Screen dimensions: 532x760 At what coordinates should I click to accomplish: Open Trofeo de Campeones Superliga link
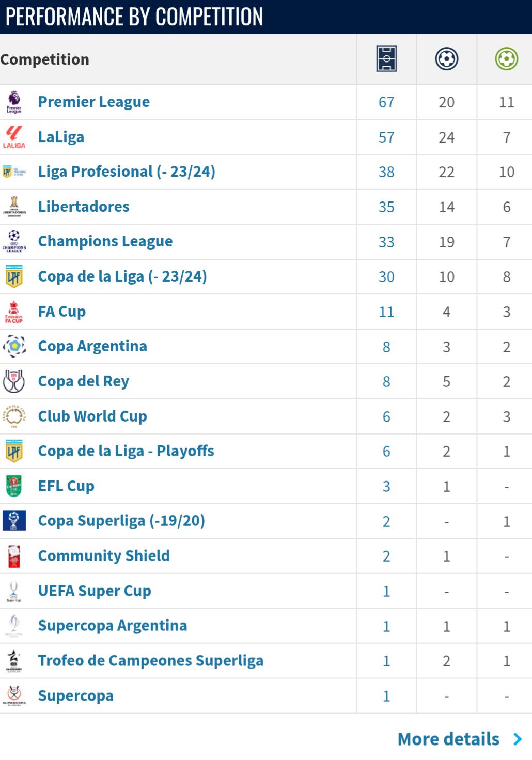(x=151, y=661)
